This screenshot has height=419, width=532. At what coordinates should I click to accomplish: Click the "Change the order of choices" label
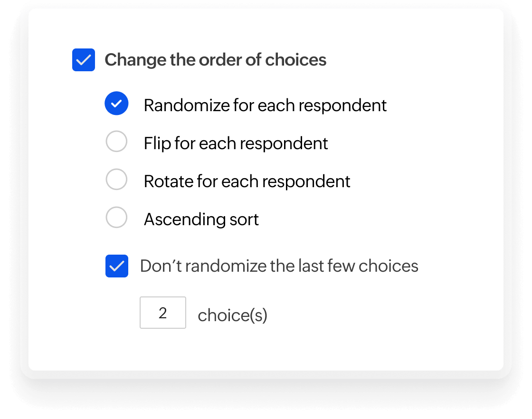[x=215, y=60]
